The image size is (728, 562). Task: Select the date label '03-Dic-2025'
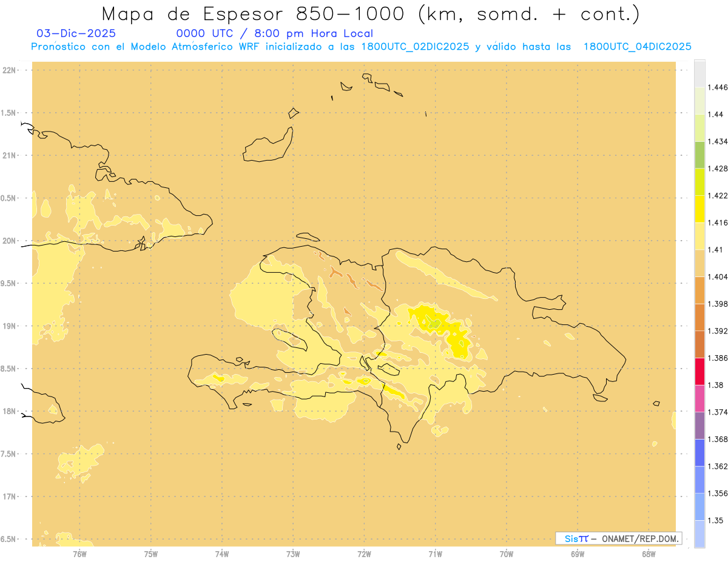(x=76, y=33)
